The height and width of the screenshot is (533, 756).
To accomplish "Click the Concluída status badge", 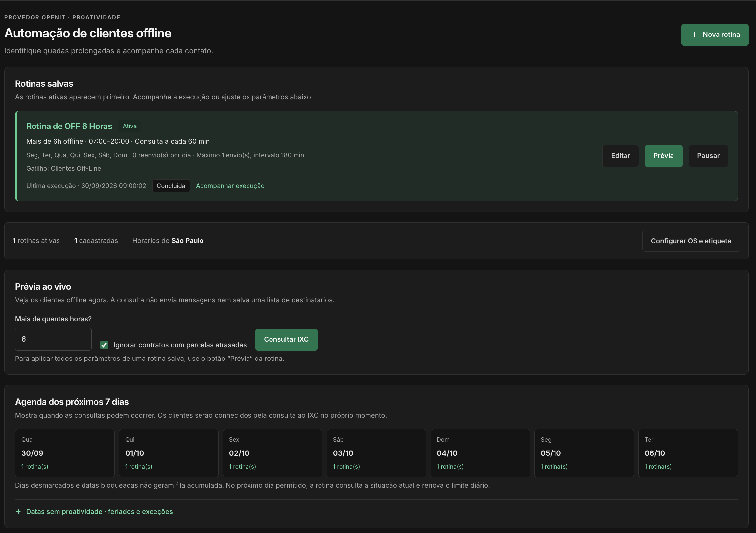I will coord(171,186).
